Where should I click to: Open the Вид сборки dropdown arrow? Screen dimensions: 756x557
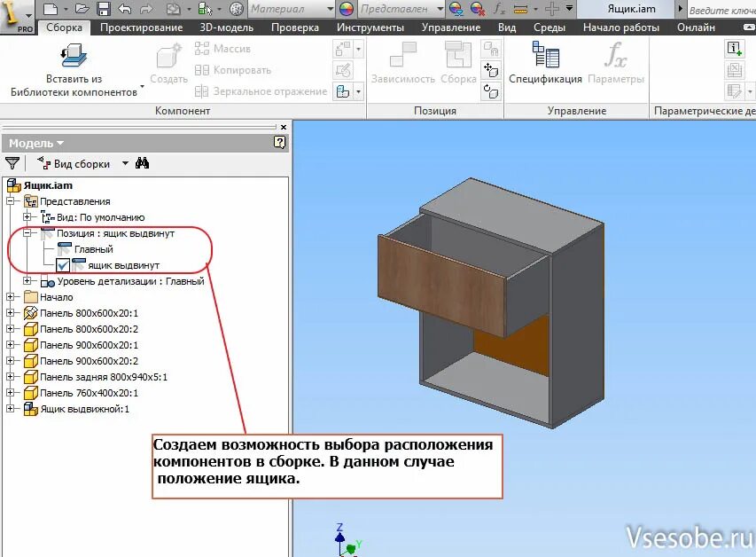point(125,163)
